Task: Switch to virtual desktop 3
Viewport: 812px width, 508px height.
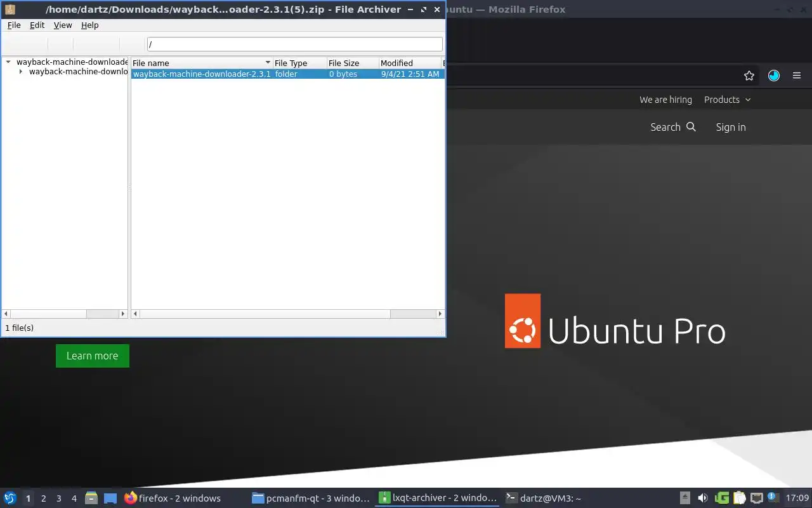Action: (58, 498)
